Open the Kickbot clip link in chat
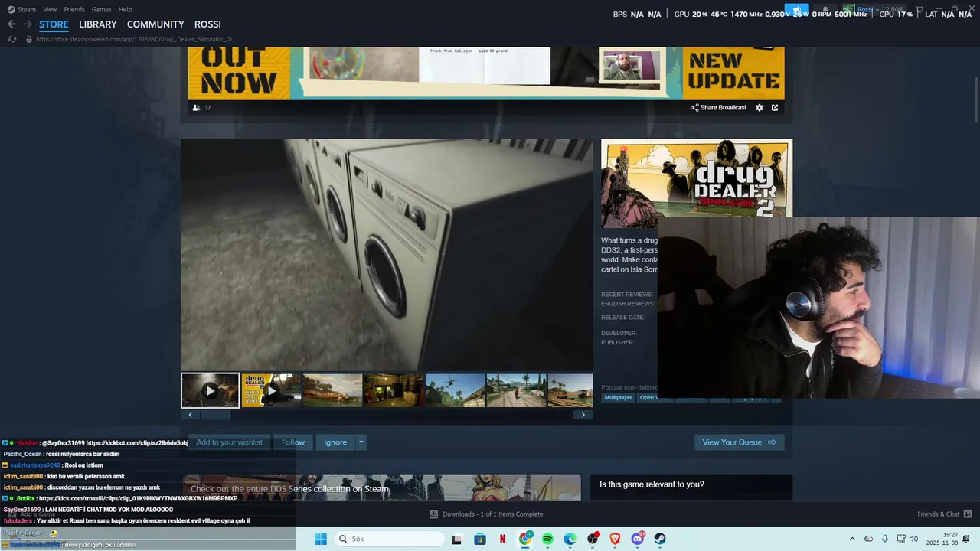This screenshot has height=551, width=980. pos(137,443)
